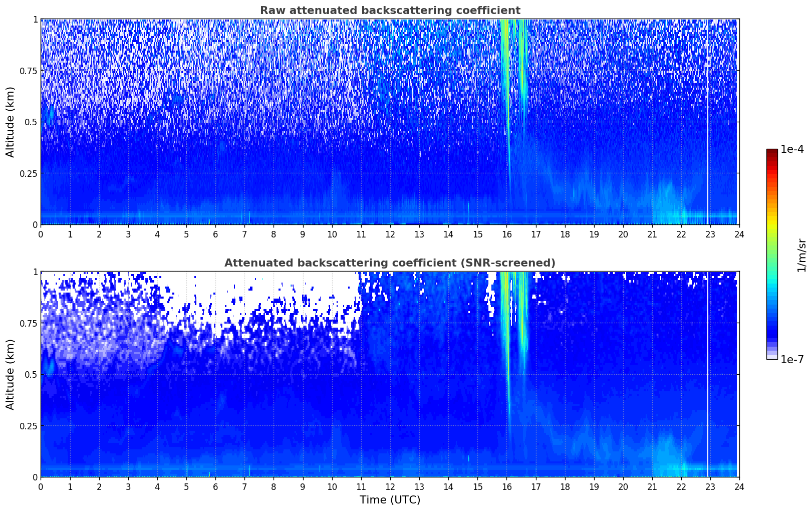Click hour '12' tick below top plot

point(390,234)
